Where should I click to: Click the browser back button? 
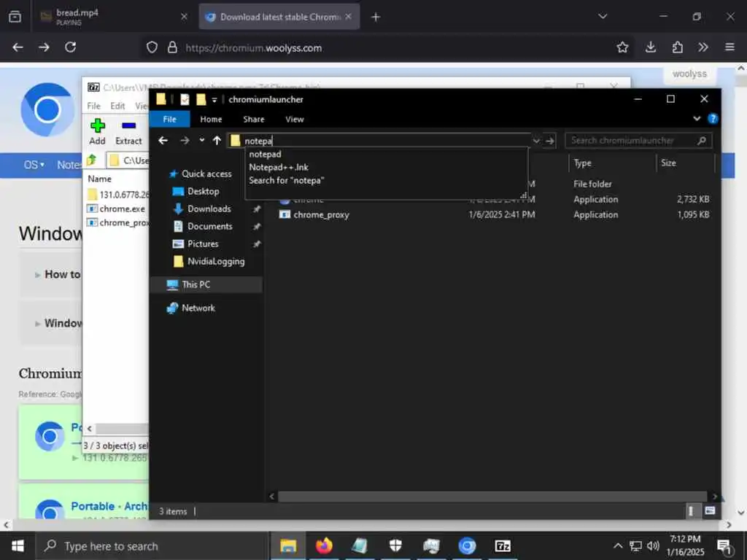18,47
